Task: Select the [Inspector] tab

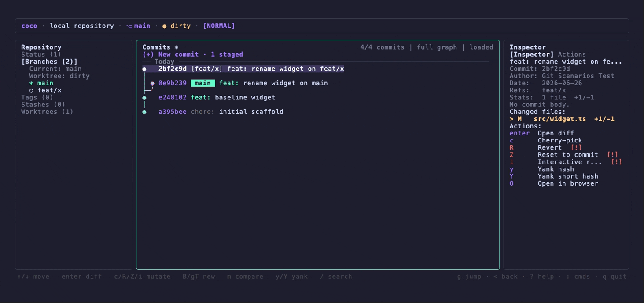Action: coord(532,55)
